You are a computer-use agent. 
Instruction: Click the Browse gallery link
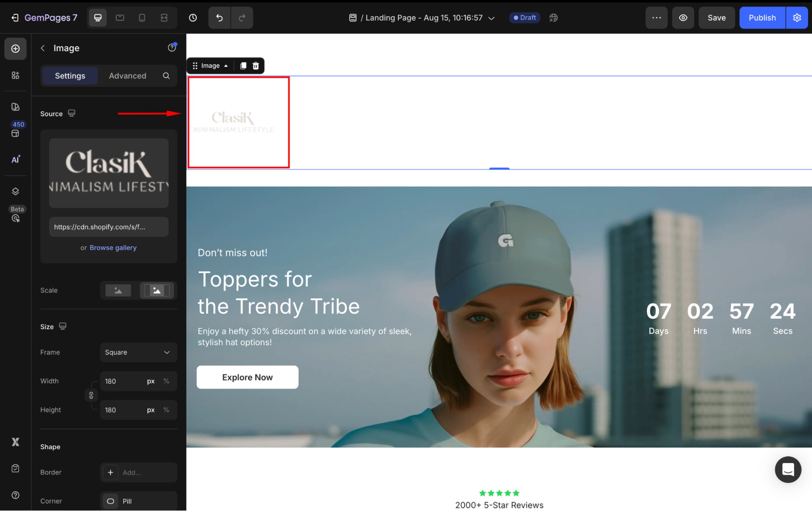point(113,248)
